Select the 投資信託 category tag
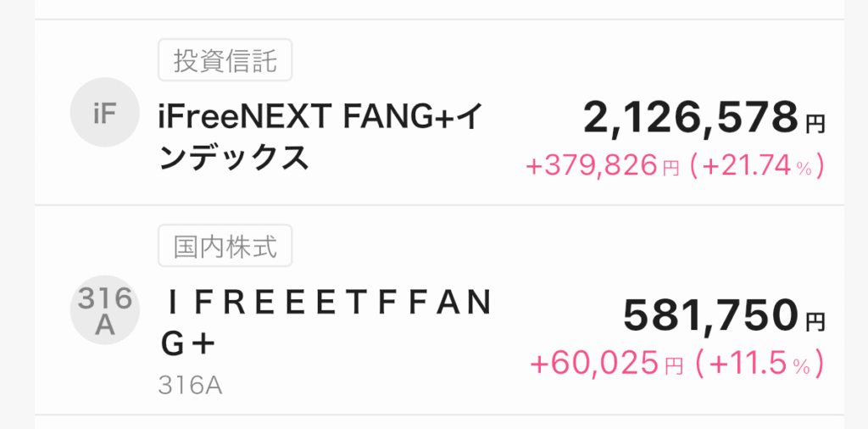868x429 pixels. [x=225, y=63]
